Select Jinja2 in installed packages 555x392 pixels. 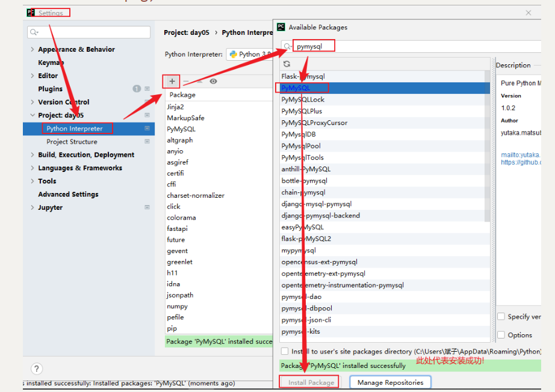pyautogui.click(x=219, y=107)
